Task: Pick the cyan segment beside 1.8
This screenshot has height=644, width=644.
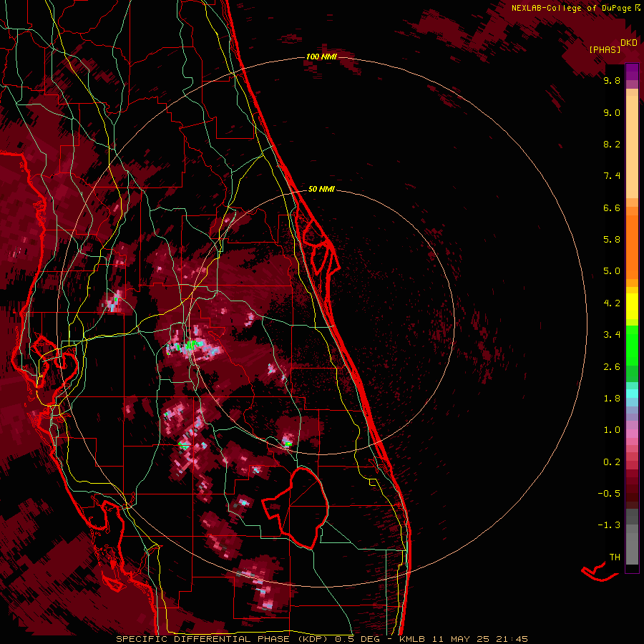Action: (x=632, y=394)
